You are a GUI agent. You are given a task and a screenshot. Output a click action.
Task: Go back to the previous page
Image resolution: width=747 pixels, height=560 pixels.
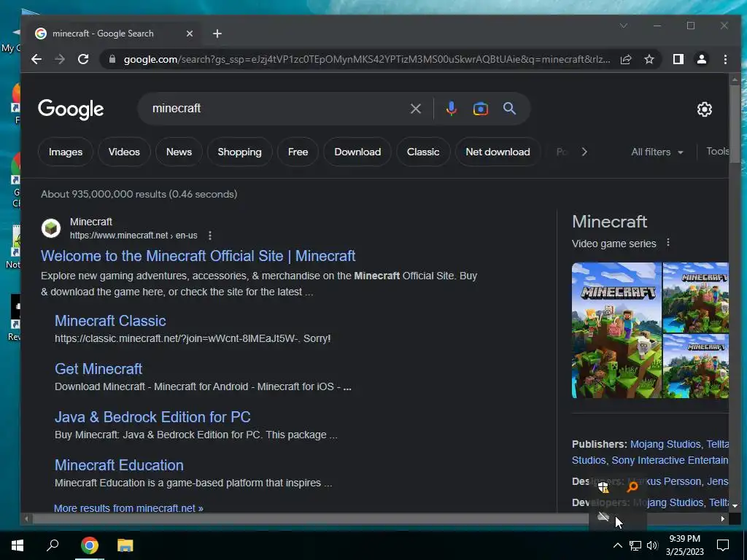click(x=36, y=59)
